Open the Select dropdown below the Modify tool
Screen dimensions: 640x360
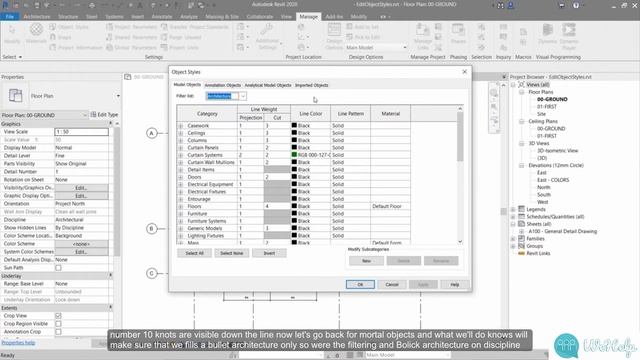tap(12, 57)
